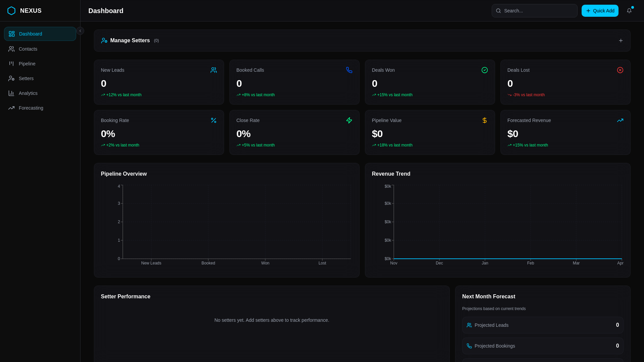Click the 'Jan' label on Revenue Trend

tap(485, 263)
